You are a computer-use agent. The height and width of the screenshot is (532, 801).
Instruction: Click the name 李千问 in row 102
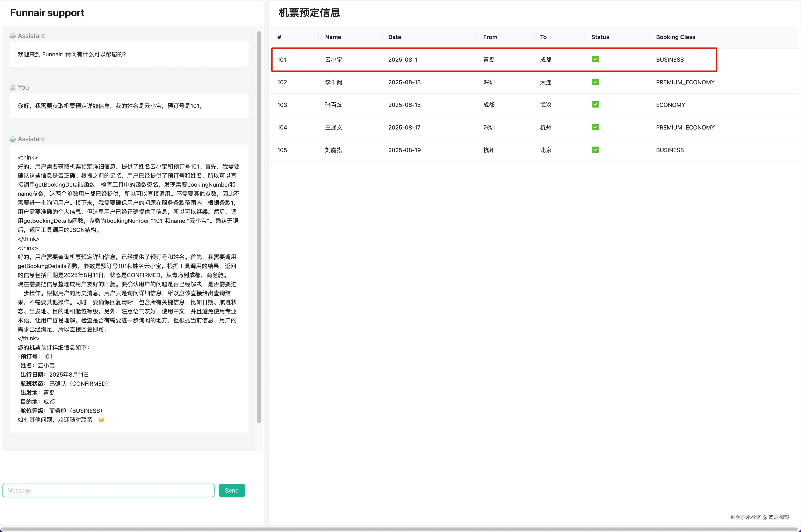(x=334, y=82)
